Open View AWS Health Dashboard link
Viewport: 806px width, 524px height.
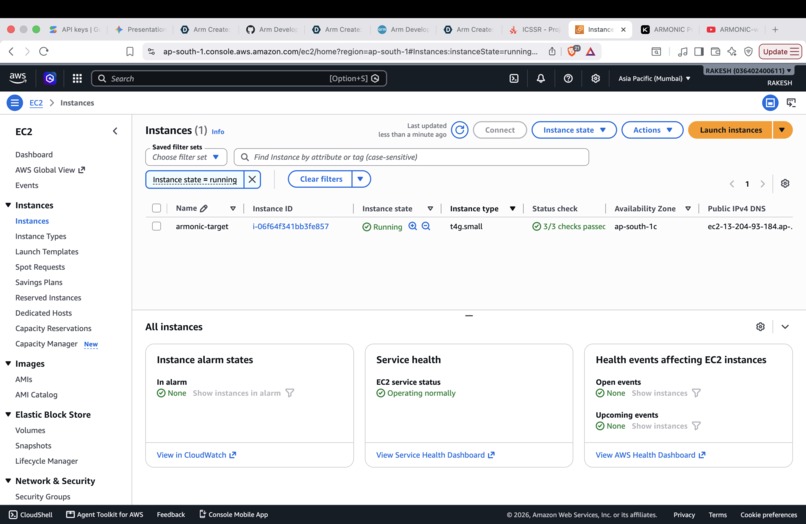click(x=650, y=455)
